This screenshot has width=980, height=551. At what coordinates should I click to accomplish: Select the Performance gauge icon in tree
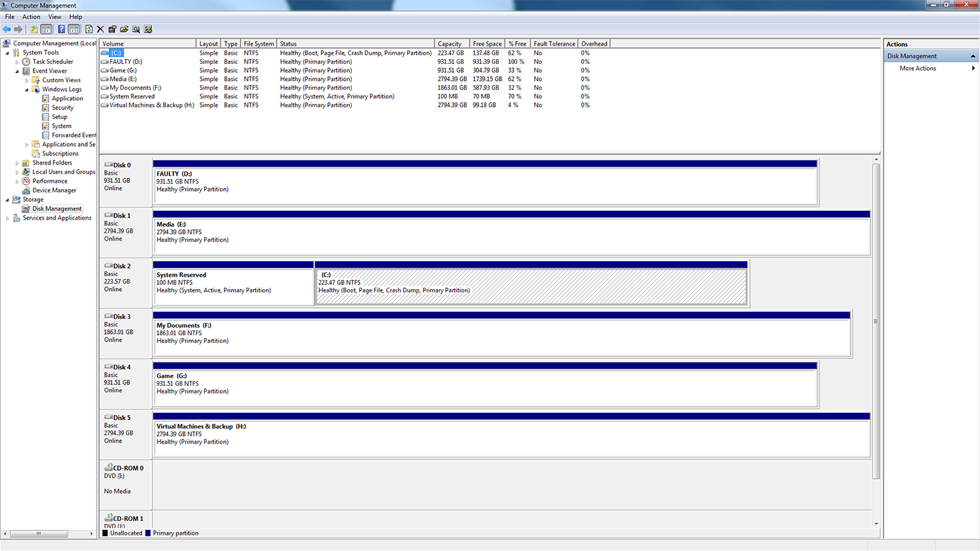pyautogui.click(x=27, y=182)
